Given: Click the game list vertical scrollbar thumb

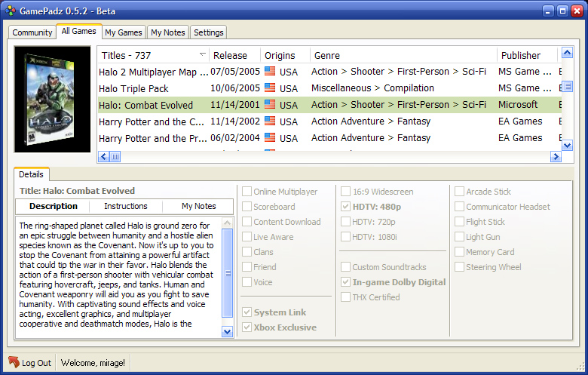Looking at the screenshot, I should click(x=568, y=87).
